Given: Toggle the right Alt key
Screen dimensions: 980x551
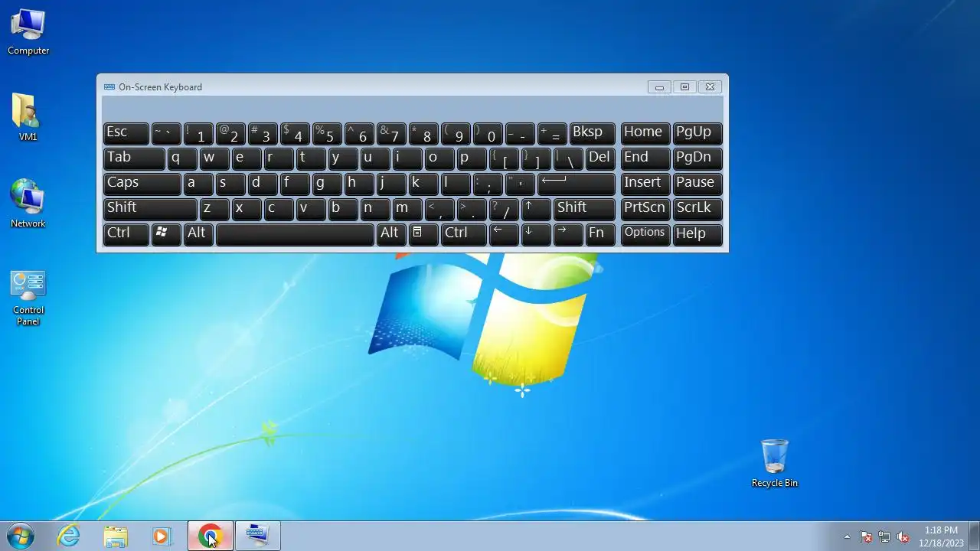Looking at the screenshot, I should (391, 234).
